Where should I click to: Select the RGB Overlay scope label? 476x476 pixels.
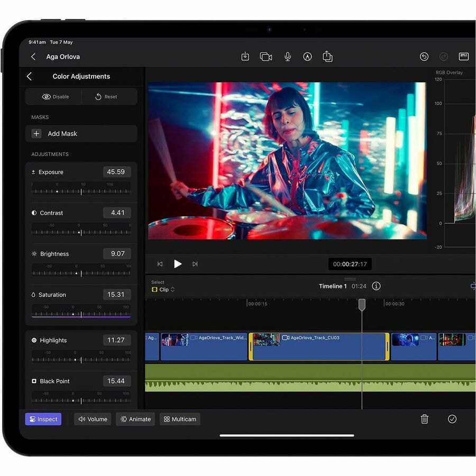coord(449,72)
